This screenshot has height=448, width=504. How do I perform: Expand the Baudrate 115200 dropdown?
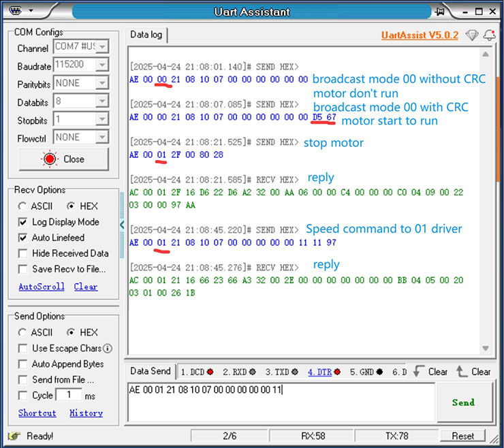point(102,65)
